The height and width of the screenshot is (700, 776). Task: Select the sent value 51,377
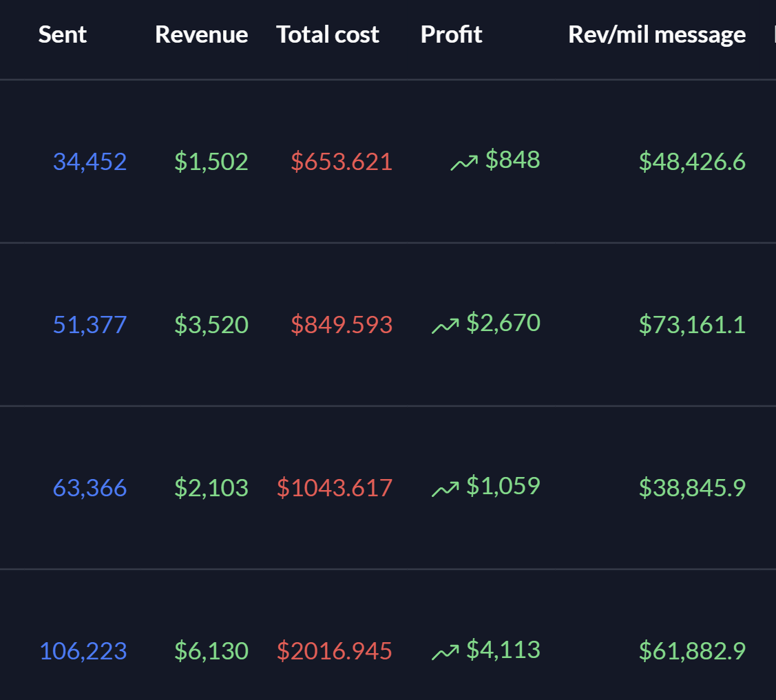click(x=90, y=325)
